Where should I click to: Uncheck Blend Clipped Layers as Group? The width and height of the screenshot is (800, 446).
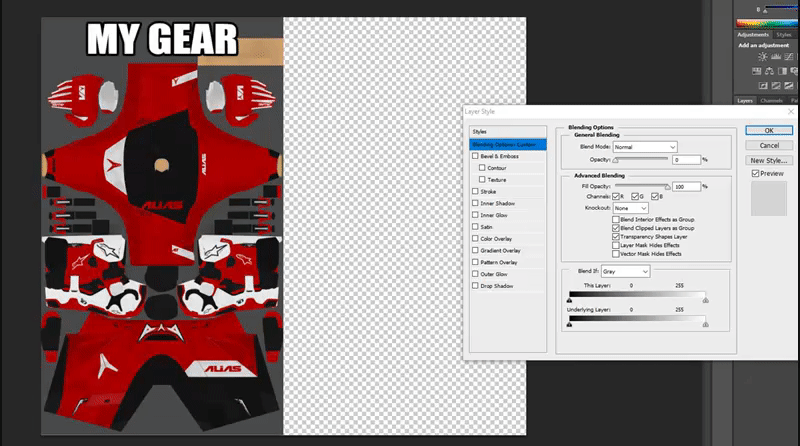[x=616, y=228]
